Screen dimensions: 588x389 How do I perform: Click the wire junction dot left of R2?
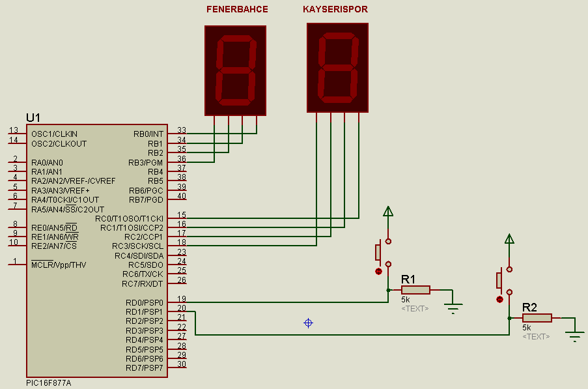pos(509,318)
